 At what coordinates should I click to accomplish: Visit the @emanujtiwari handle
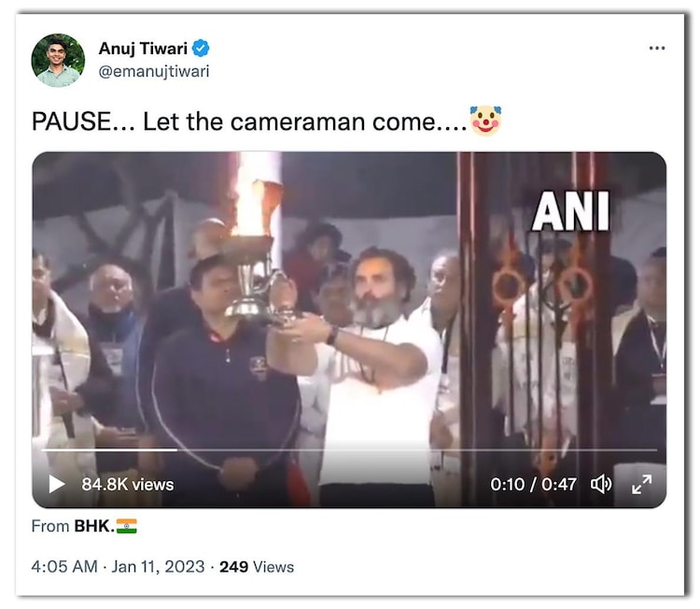tap(154, 72)
